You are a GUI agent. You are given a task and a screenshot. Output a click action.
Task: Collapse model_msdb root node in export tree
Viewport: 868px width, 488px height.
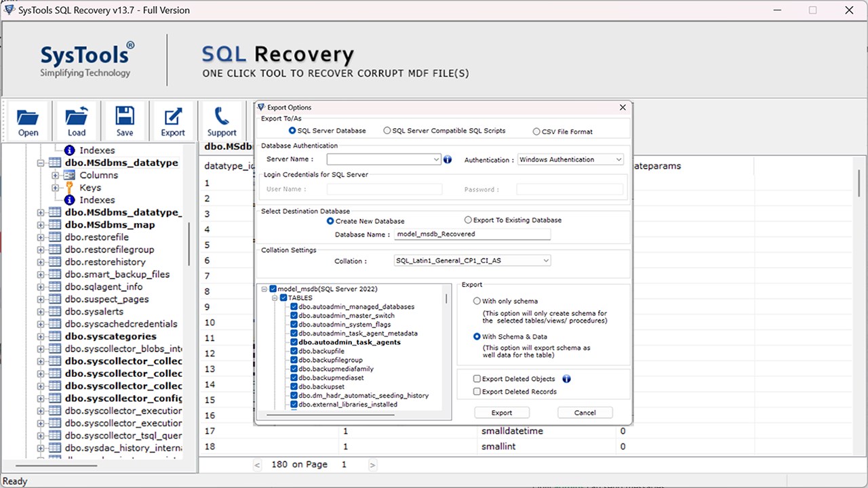coord(264,289)
